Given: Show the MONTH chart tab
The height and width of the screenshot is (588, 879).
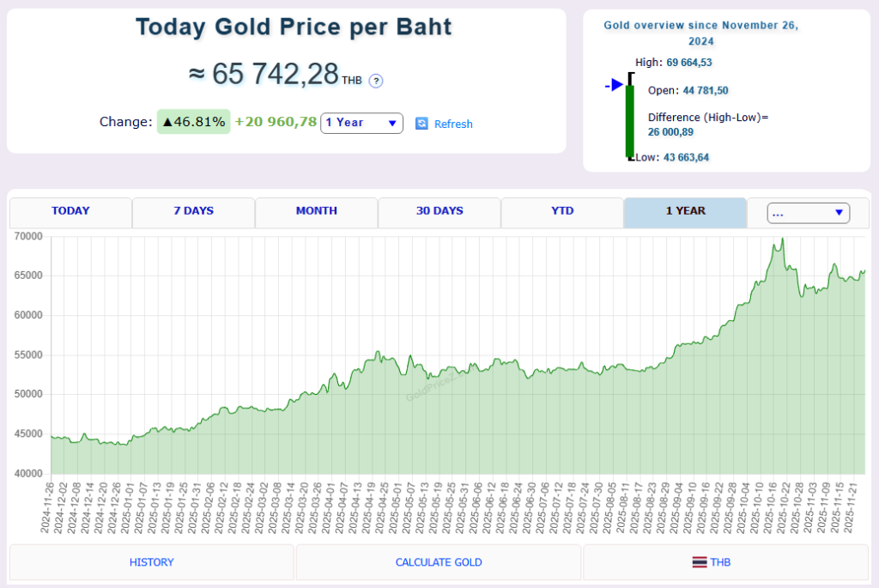Looking at the screenshot, I should 316,211.
